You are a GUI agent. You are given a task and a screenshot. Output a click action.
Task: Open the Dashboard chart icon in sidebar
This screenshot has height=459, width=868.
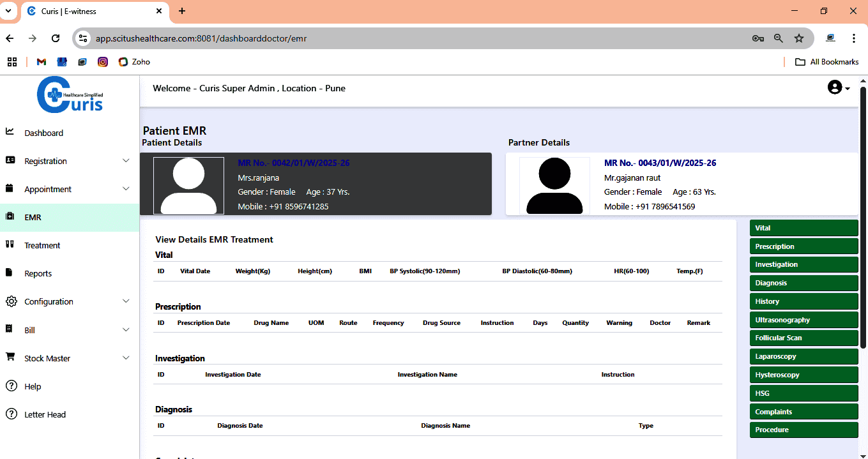(10, 132)
